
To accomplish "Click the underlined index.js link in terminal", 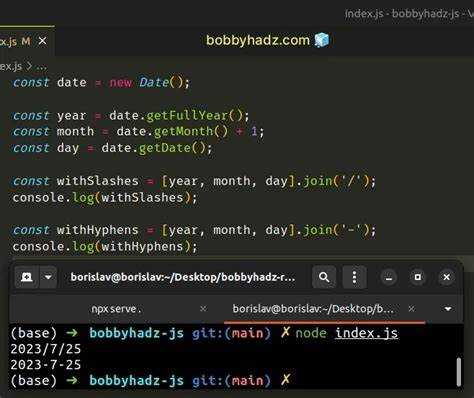I will pyautogui.click(x=366, y=333).
